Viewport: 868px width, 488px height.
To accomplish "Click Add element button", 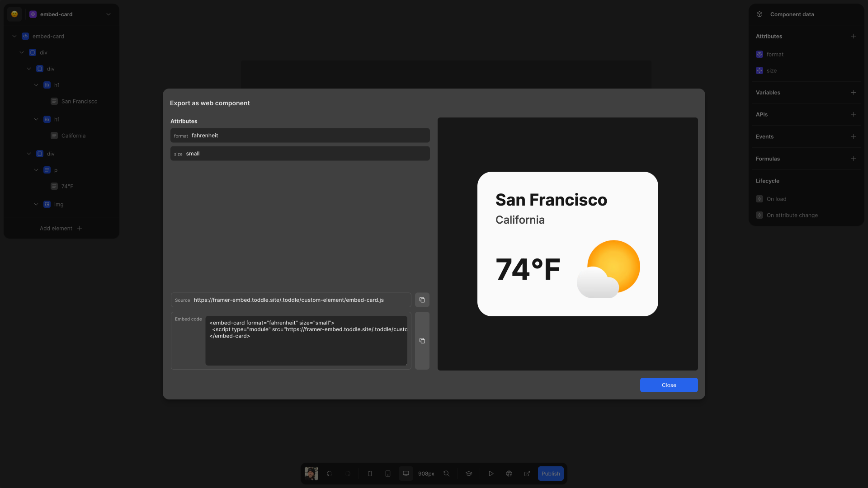I will [x=61, y=228].
